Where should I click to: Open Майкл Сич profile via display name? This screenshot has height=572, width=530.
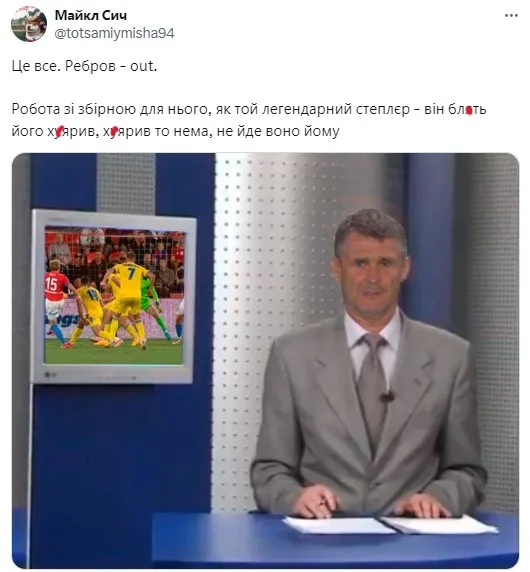click(x=91, y=15)
